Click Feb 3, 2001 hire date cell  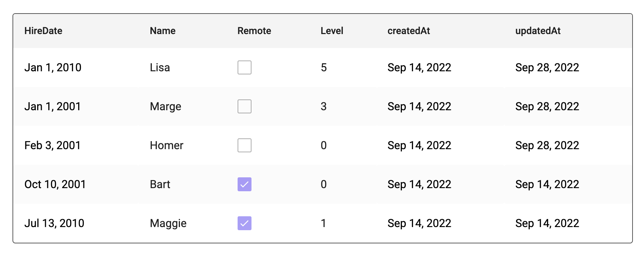(x=52, y=145)
